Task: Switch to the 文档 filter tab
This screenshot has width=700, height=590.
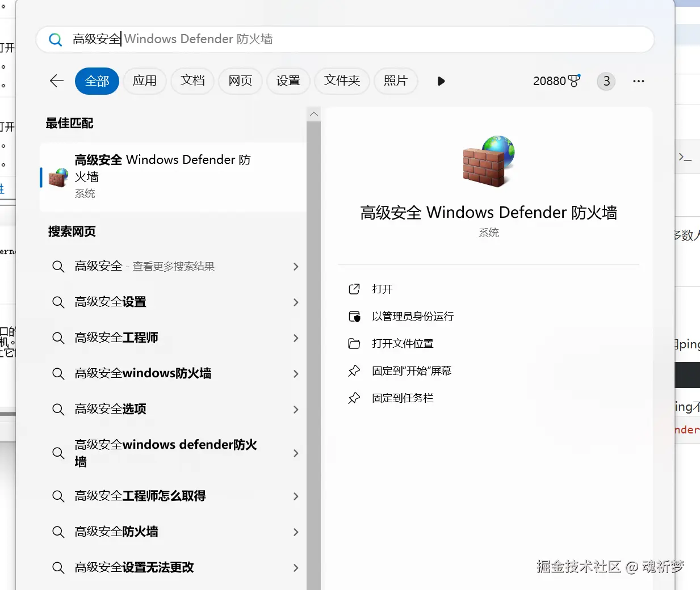Action: (192, 81)
